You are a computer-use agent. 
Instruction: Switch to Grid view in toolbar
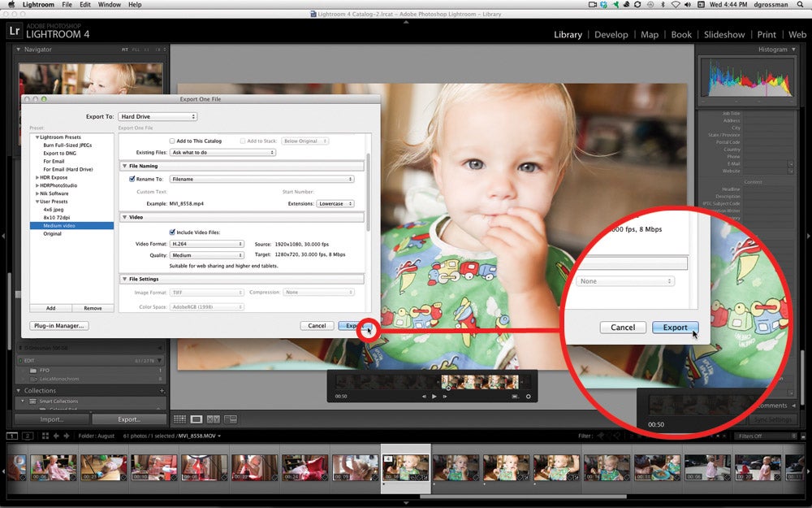[179, 419]
